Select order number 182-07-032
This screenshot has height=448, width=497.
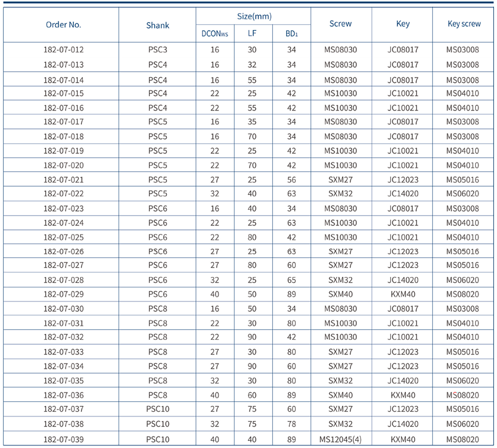pos(63,337)
